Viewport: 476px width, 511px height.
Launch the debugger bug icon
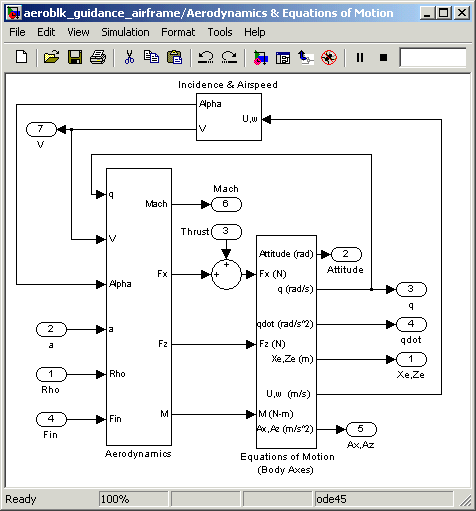tap(329, 57)
